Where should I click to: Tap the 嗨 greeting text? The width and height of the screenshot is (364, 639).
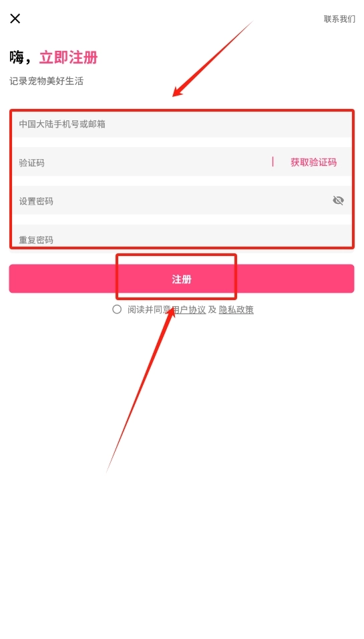point(17,57)
